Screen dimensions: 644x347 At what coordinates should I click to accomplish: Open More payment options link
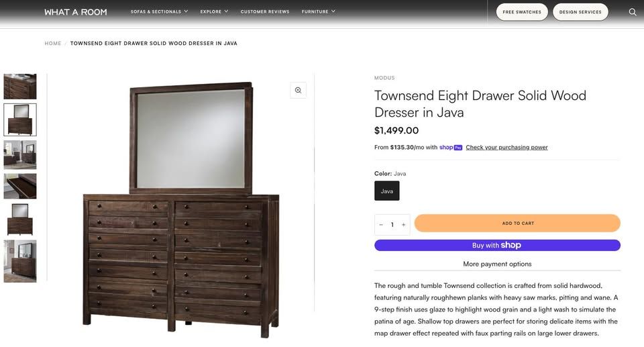coord(497,264)
